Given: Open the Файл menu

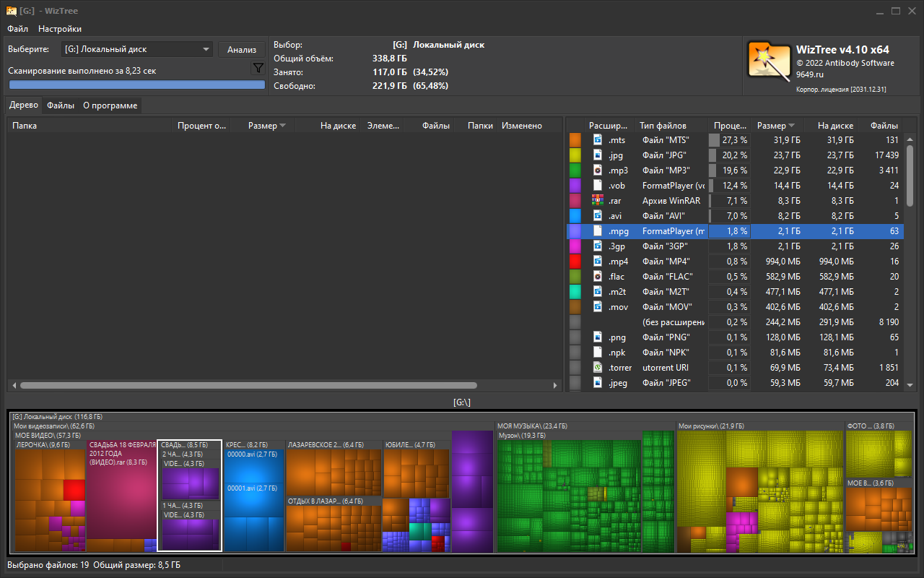Looking at the screenshot, I should 18,29.
